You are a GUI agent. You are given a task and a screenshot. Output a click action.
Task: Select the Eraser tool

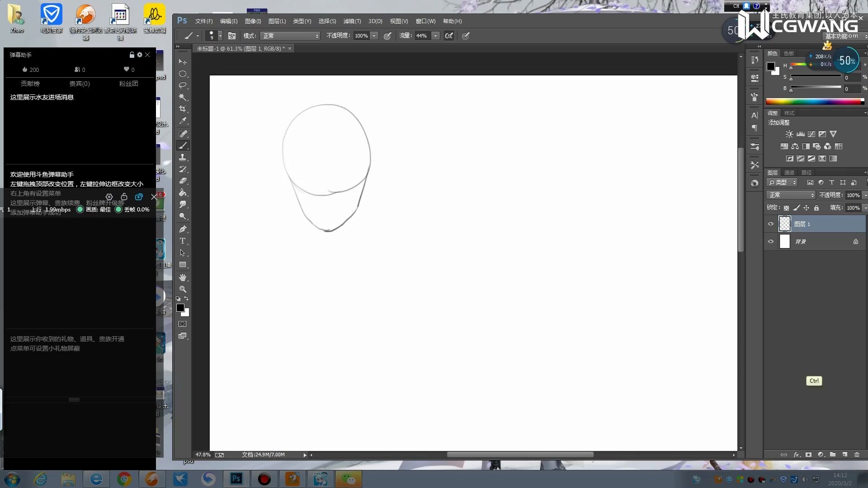click(183, 181)
